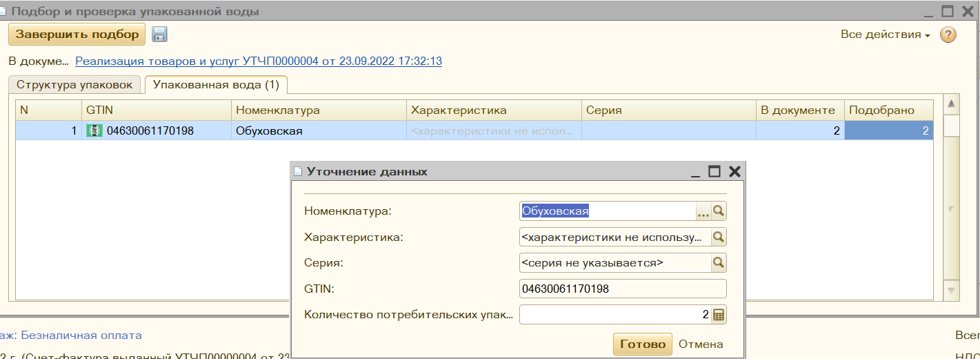Click the N column header
This screenshot has width=980, height=359.
coord(49,110)
